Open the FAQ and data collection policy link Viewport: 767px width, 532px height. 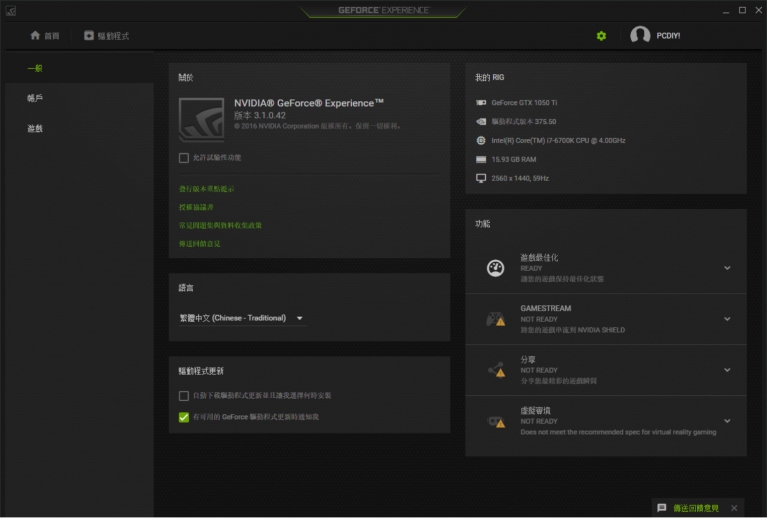[x=220, y=225]
